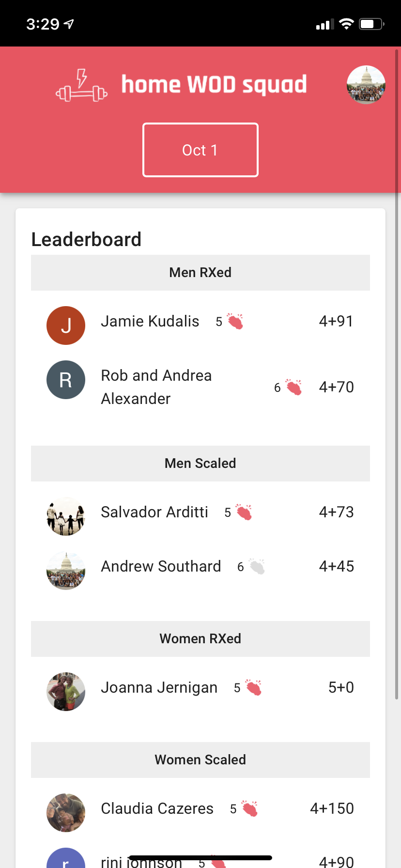Toggle clap for Claudia Cazeres

(249, 809)
